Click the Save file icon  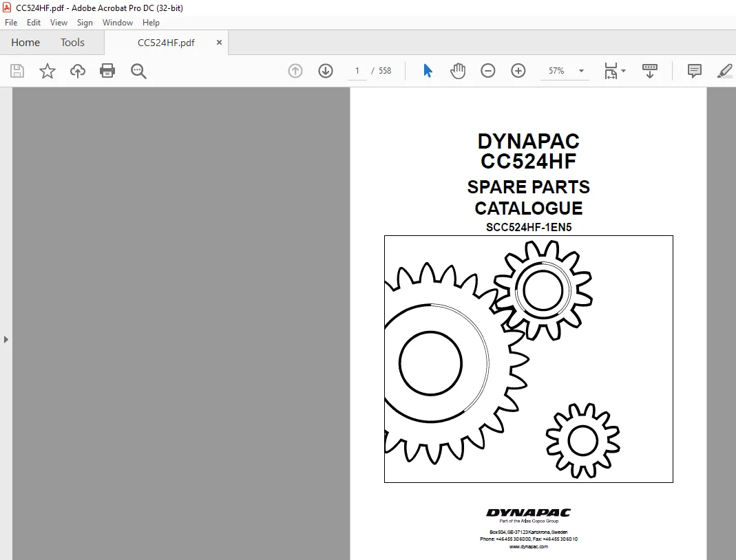coord(17,71)
